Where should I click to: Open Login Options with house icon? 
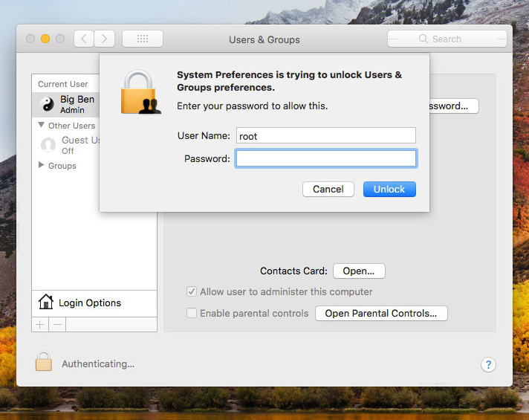[x=94, y=303]
